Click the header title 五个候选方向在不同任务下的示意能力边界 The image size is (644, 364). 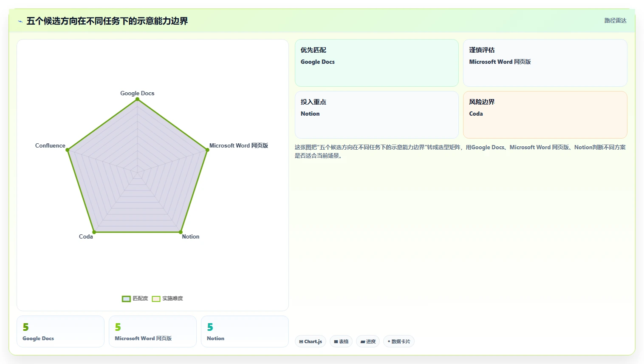pyautogui.click(x=107, y=21)
